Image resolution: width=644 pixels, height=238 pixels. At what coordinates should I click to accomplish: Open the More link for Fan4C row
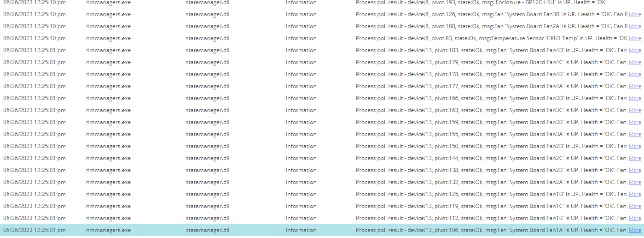635,62
